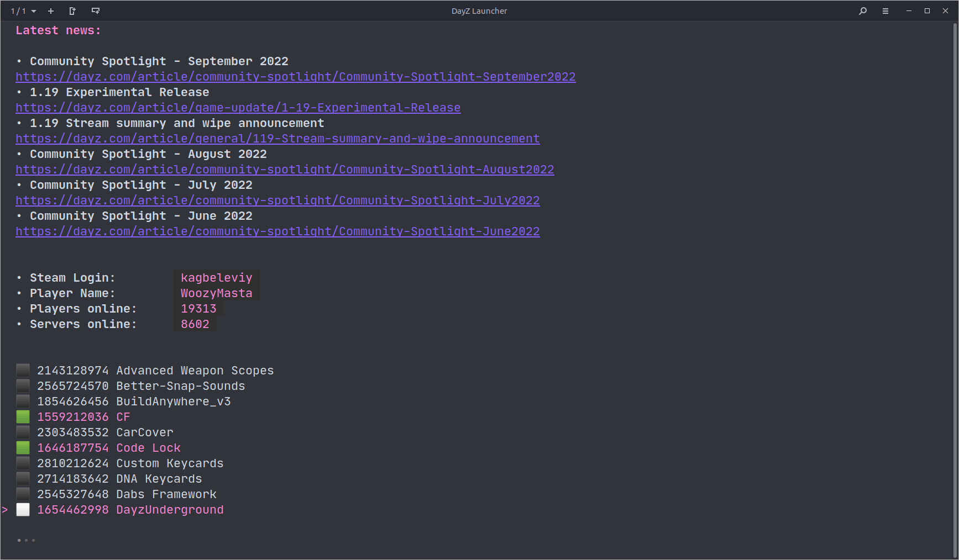Open the Community Spotlight July2022 link
The height and width of the screenshot is (560, 959).
point(277,200)
